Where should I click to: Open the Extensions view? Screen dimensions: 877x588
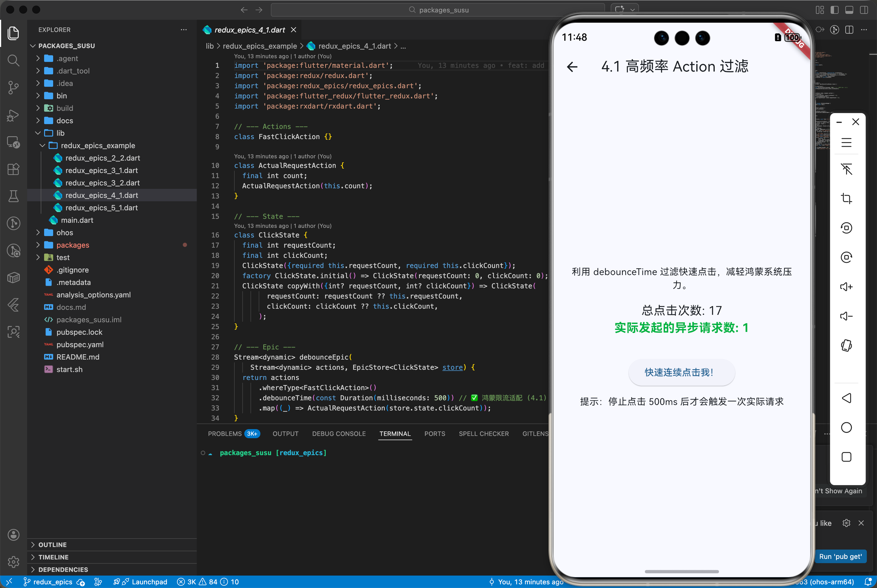pyautogui.click(x=14, y=170)
